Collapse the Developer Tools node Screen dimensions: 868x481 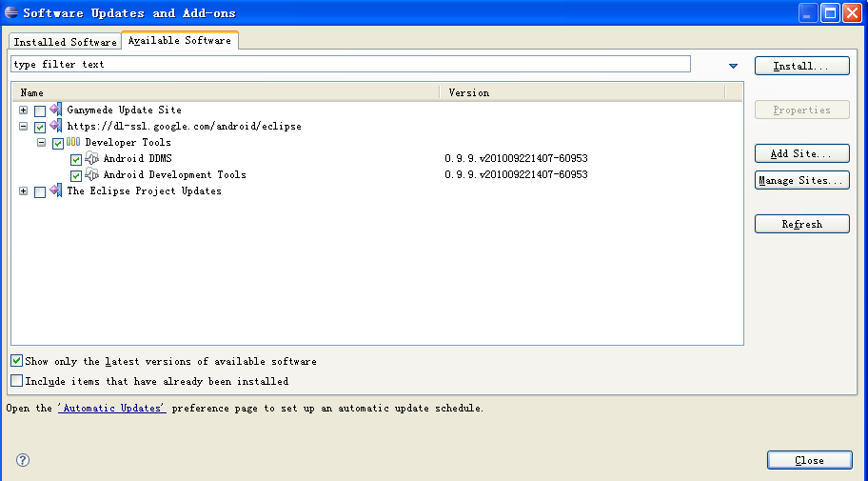(x=42, y=143)
